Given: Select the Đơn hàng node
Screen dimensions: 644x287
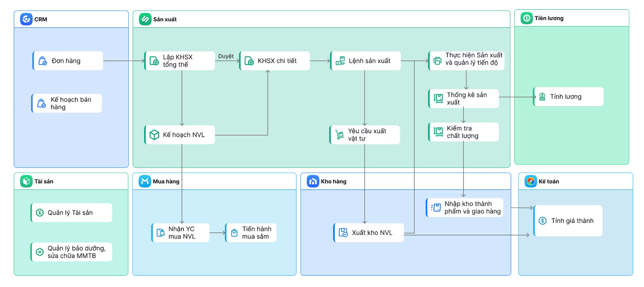Looking at the screenshot, I should coord(68,61).
